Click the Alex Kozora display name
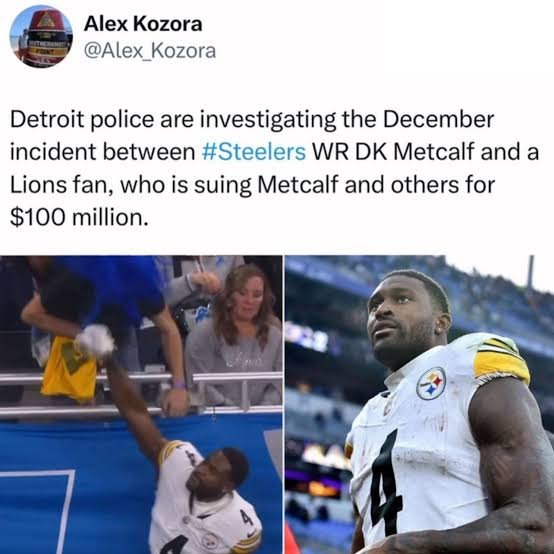 coord(143,24)
